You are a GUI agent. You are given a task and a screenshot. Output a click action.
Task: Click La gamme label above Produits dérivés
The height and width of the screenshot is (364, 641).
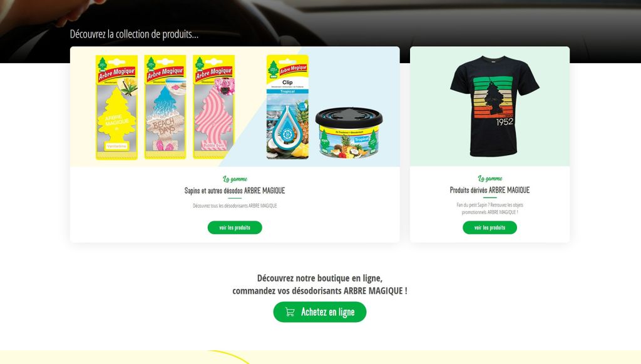pos(490,178)
